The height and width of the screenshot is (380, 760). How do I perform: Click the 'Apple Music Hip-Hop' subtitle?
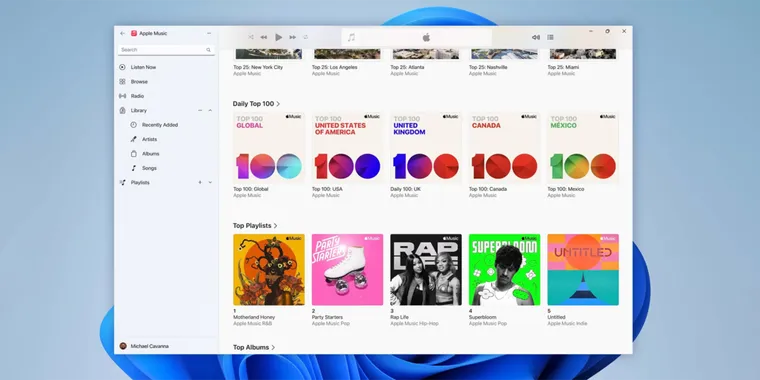(x=414, y=323)
